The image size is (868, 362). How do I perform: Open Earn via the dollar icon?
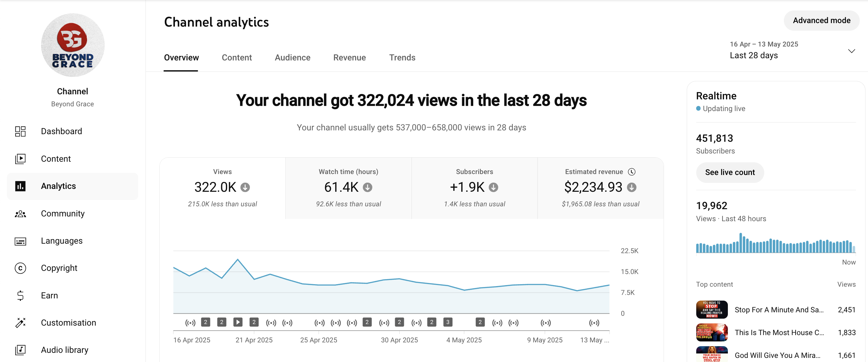coord(20,296)
